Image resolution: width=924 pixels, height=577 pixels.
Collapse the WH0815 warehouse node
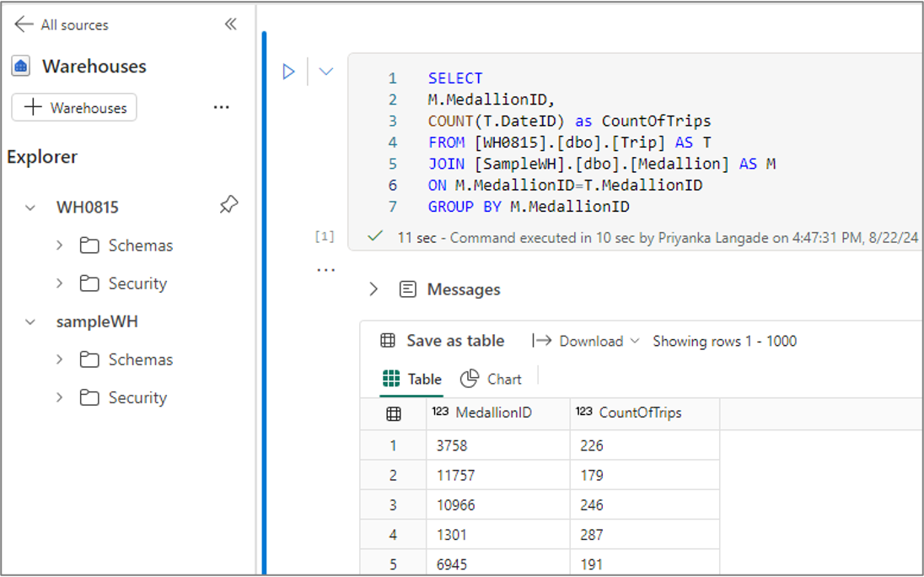click(x=30, y=208)
